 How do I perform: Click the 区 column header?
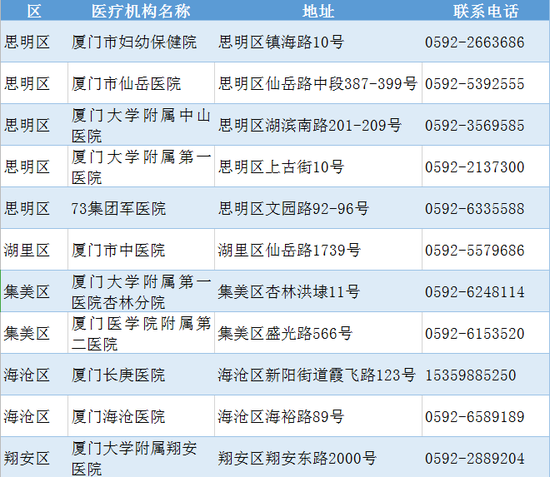tap(34, 11)
